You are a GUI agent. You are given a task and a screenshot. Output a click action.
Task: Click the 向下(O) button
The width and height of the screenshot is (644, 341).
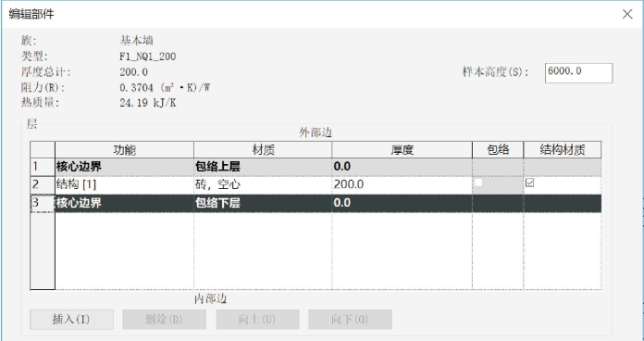pyautogui.click(x=350, y=320)
